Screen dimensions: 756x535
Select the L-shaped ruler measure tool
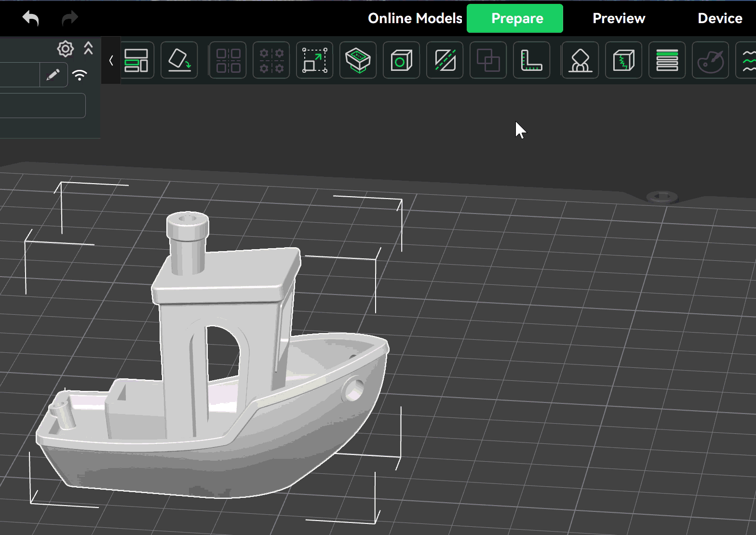[532, 60]
